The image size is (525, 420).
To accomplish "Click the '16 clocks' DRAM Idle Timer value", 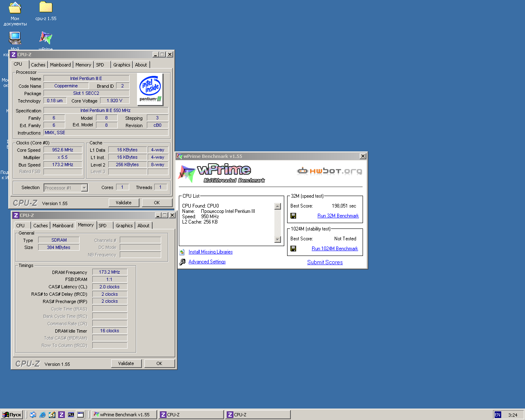I will [x=110, y=331].
